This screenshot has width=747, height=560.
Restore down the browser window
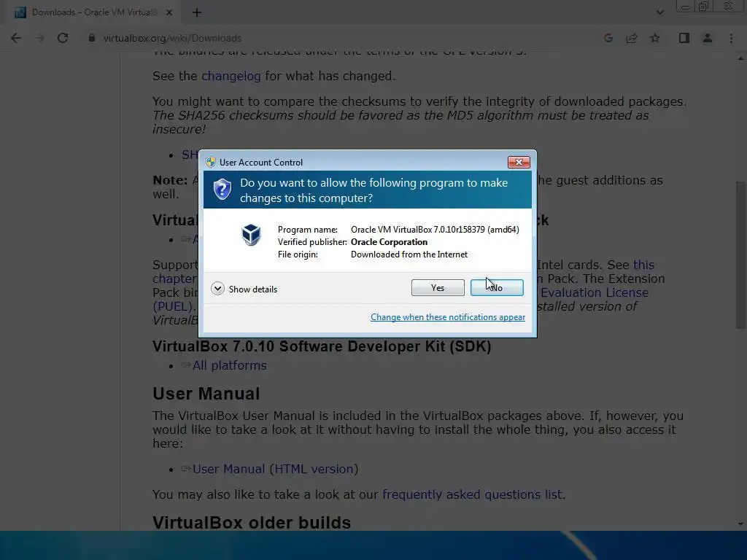(x=704, y=7)
